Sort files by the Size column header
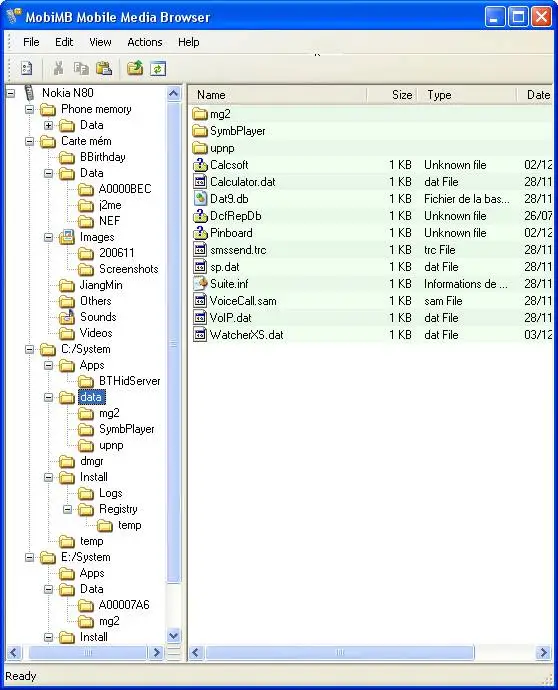The height and width of the screenshot is (690, 558). pos(392,95)
